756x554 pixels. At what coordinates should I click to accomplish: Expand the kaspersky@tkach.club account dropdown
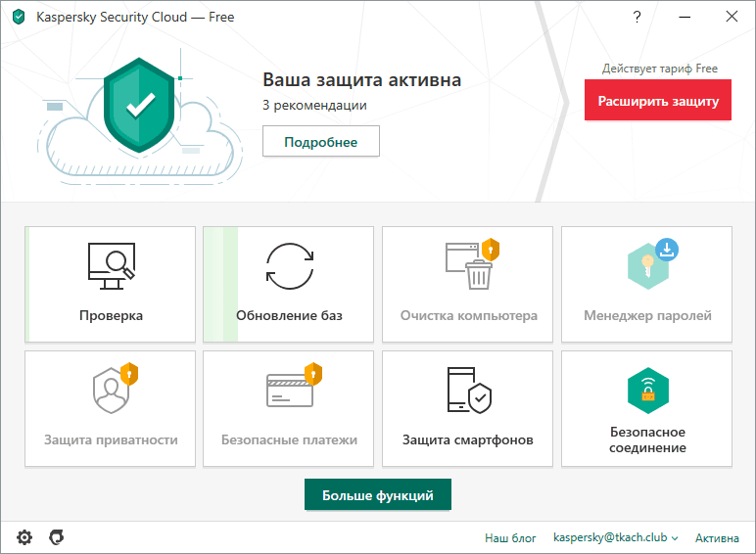pos(615,537)
